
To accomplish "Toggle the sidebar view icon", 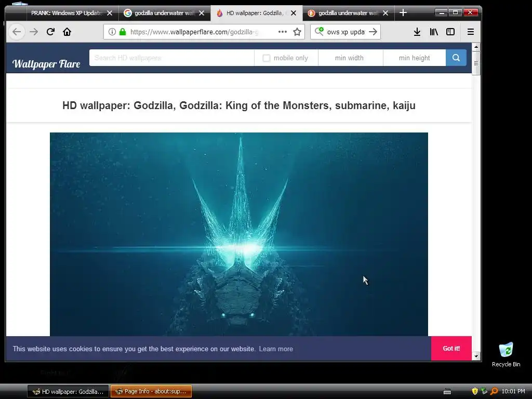I will point(450,32).
